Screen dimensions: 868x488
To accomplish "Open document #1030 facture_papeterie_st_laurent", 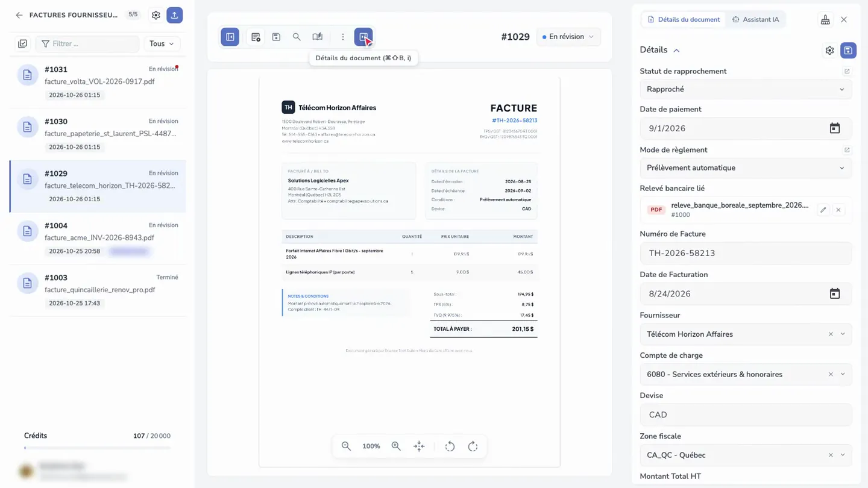I will point(98,134).
